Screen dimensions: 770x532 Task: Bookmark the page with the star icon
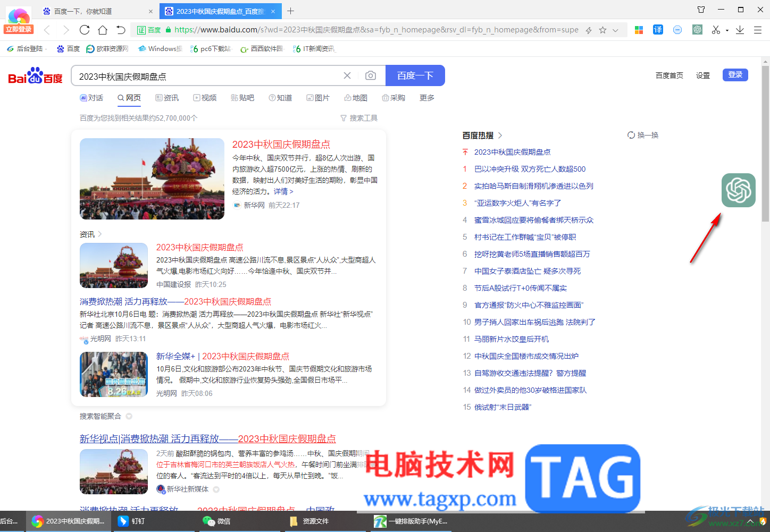pos(602,30)
